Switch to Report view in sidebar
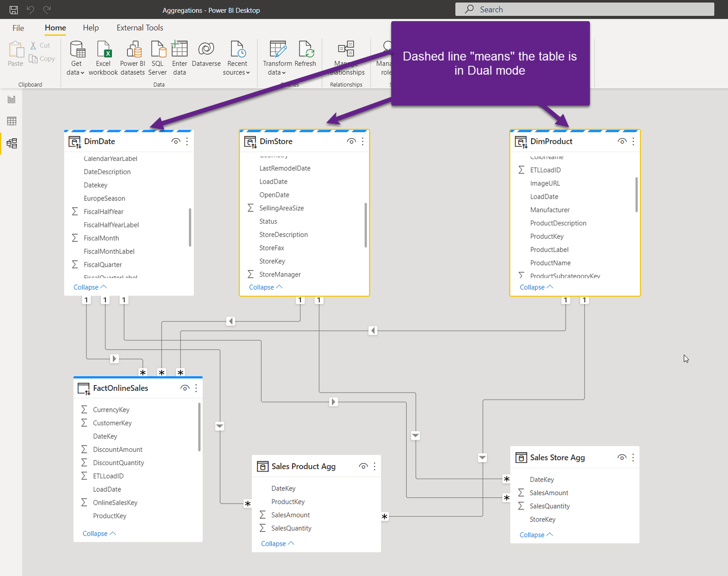 [11, 99]
